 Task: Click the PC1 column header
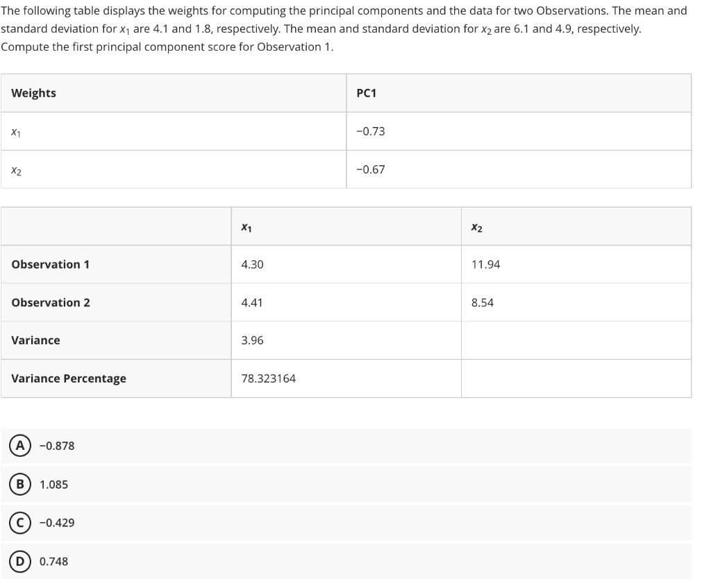pyautogui.click(x=367, y=92)
